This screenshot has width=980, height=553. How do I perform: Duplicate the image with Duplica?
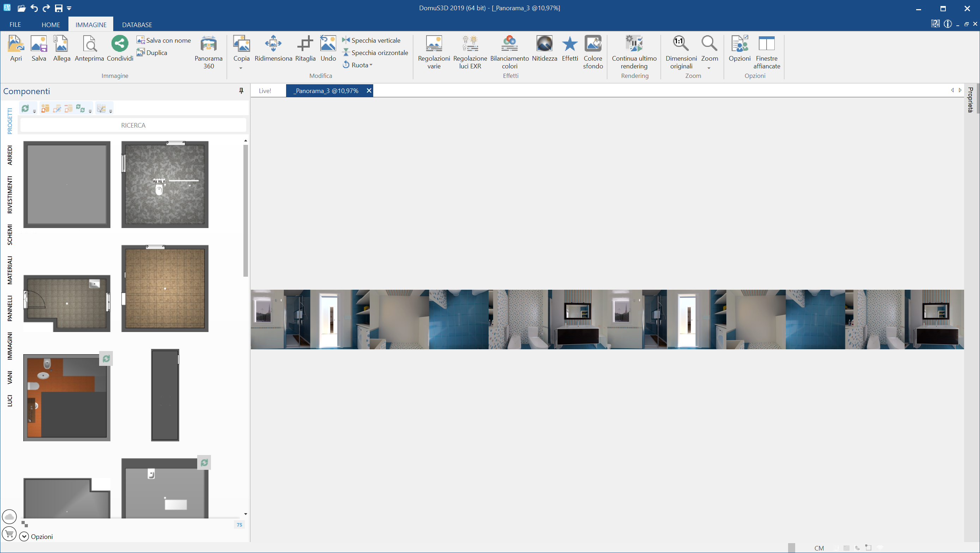pyautogui.click(x=152, y=53)
